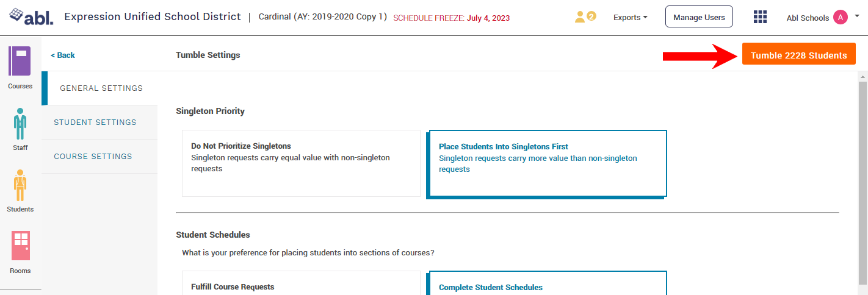The image size is (868, 295).
Task: Select Do Not Prioritize Singletons option
Action: point(301,163)
